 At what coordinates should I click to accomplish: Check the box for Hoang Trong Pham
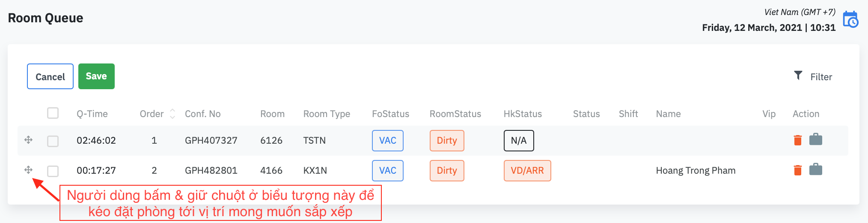pyautogui.click(x=53, y=171)
